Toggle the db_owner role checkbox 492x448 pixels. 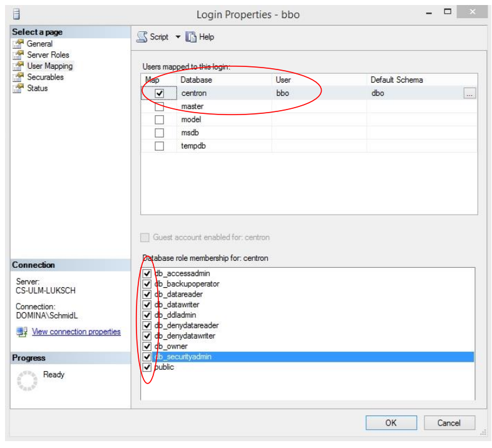tap(146, 347)
